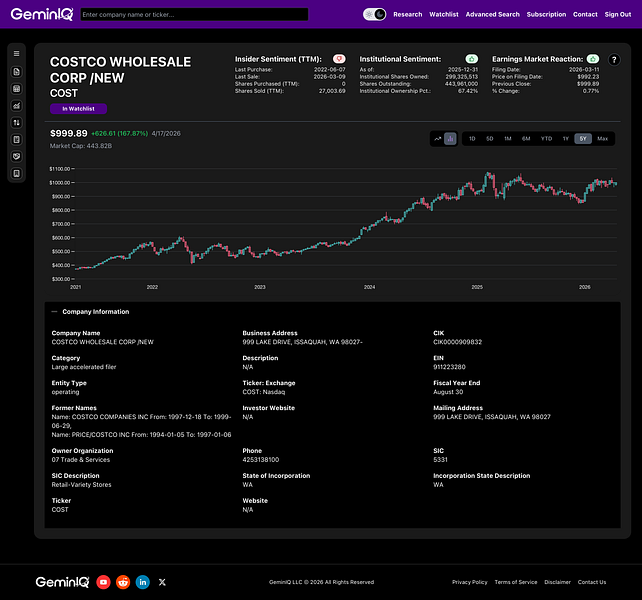Viewport: 642px width, 600px height.
Task: Select the 5Y chart range
Action: 583,139
